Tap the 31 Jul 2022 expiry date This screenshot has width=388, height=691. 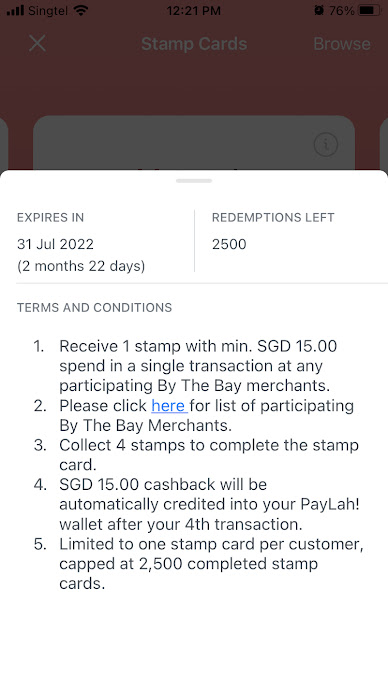tap(56, 244)
